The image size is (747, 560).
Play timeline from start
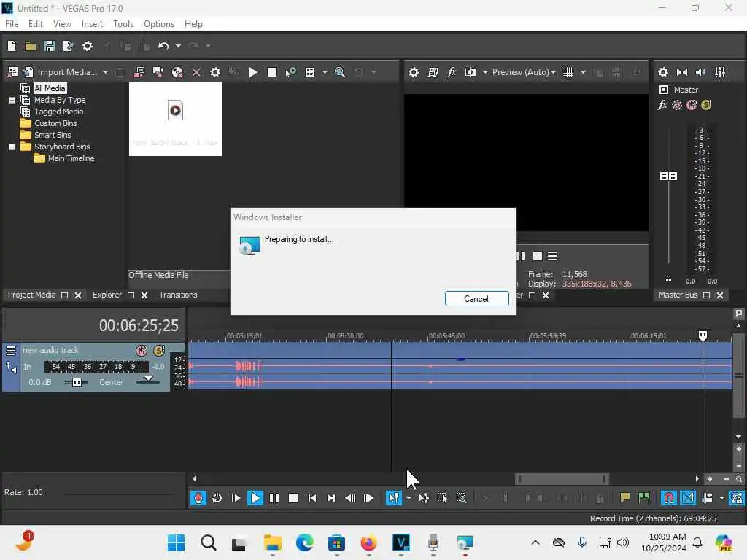click(236, 498)
